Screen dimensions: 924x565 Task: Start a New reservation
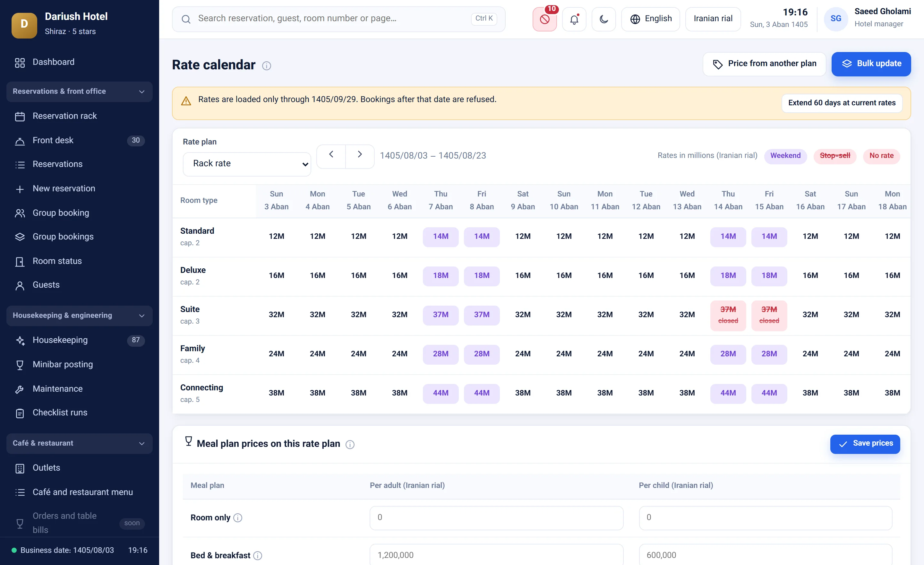point(80,189)
